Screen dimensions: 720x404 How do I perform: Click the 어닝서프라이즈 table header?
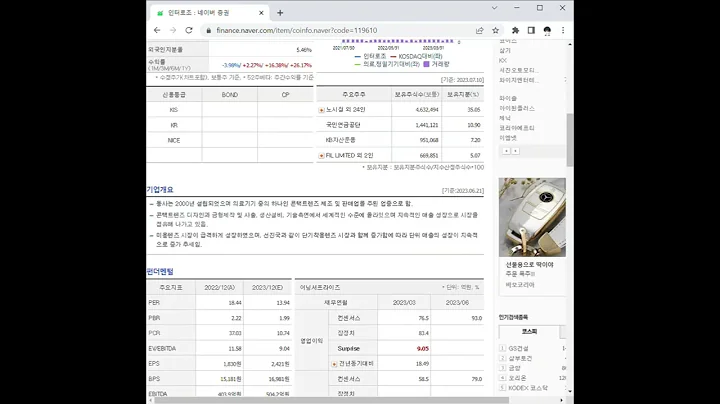pyautogui.click(x=320, y=288)
